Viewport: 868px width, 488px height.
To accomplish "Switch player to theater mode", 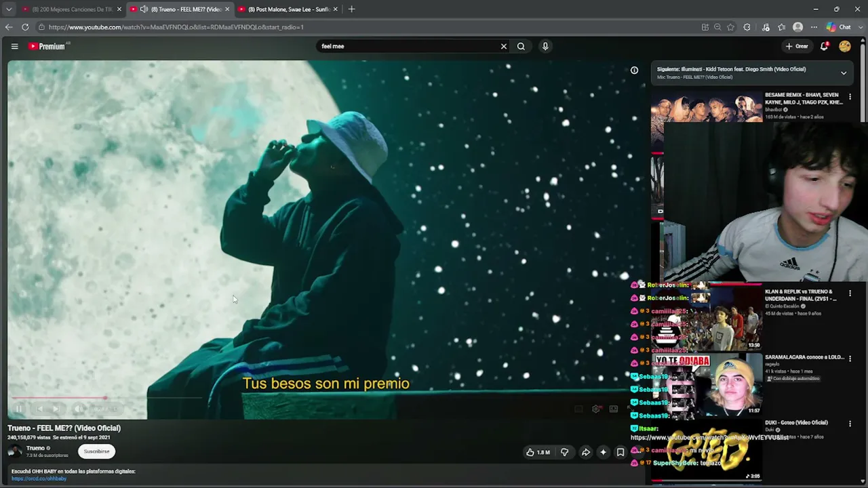I will 614,409.
